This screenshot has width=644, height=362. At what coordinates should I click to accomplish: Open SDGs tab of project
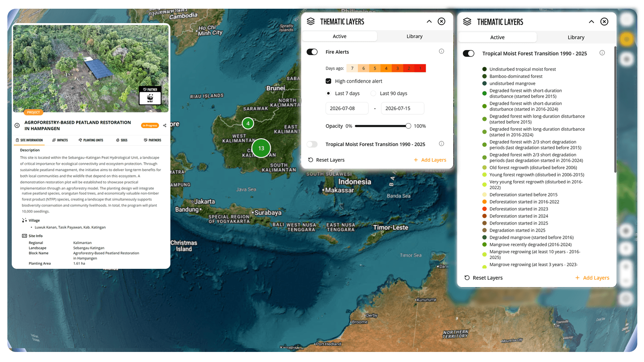point(122,140)
